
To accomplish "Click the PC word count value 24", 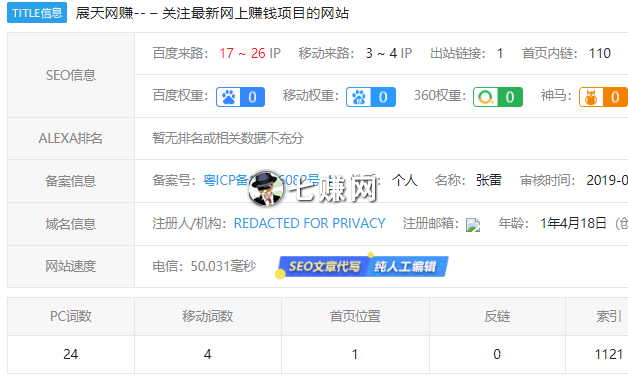I will pos(70,354).
